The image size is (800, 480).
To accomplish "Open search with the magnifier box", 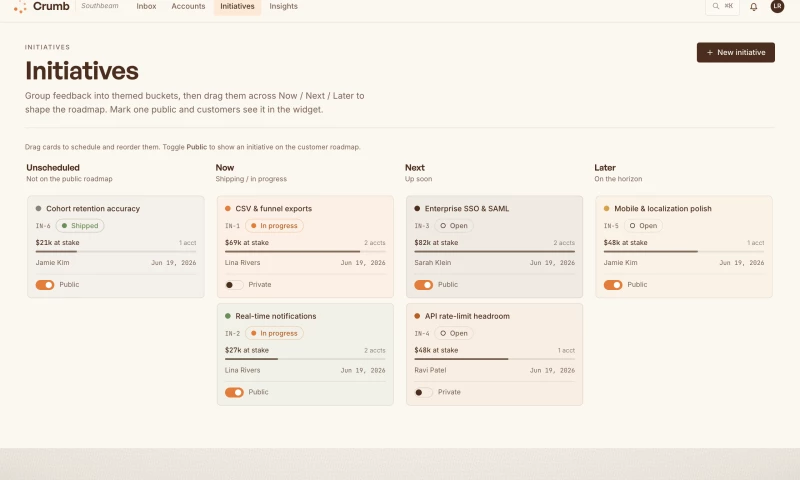I will point(722,6).
